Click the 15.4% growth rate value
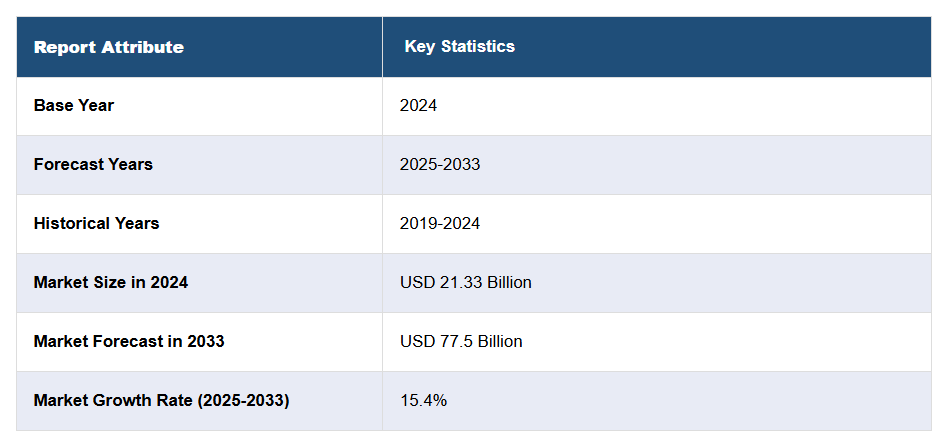Viewport: 939px width, 438px height. coord(423,400)
